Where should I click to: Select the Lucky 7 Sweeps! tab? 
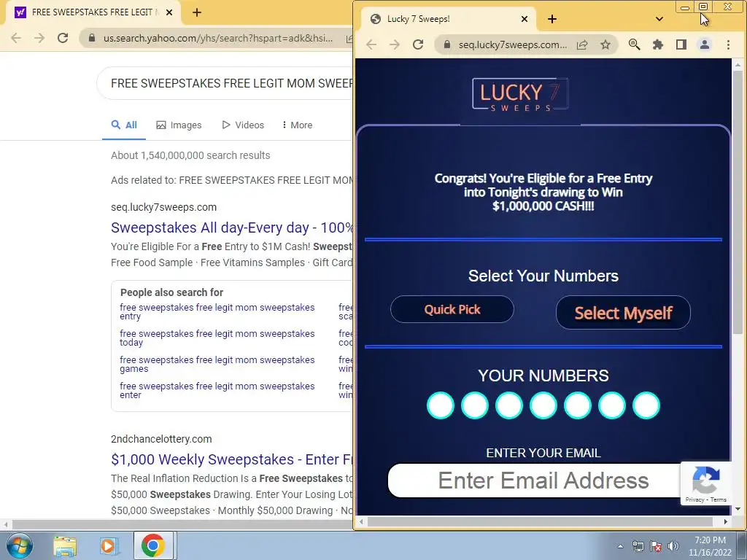[448, 19]
